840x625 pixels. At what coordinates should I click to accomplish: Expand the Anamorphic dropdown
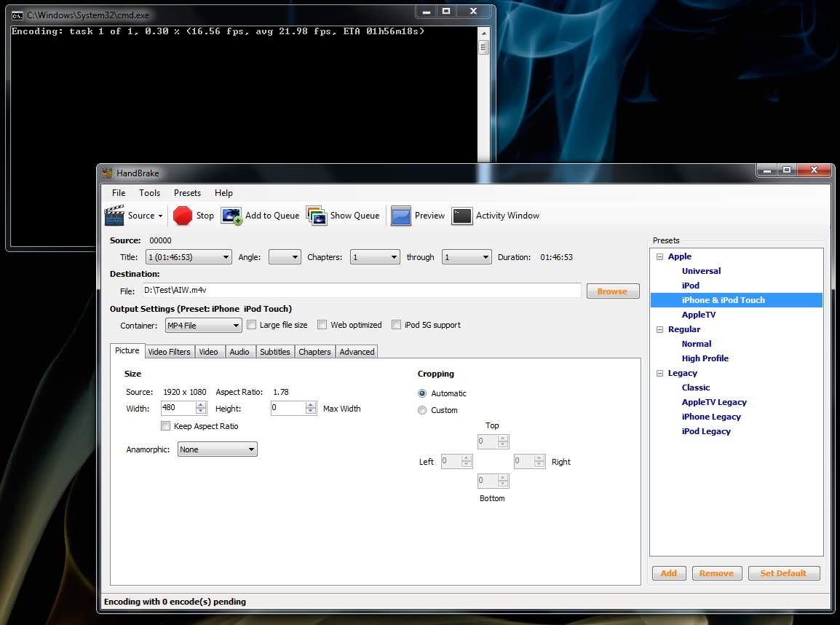click(217, 449)
